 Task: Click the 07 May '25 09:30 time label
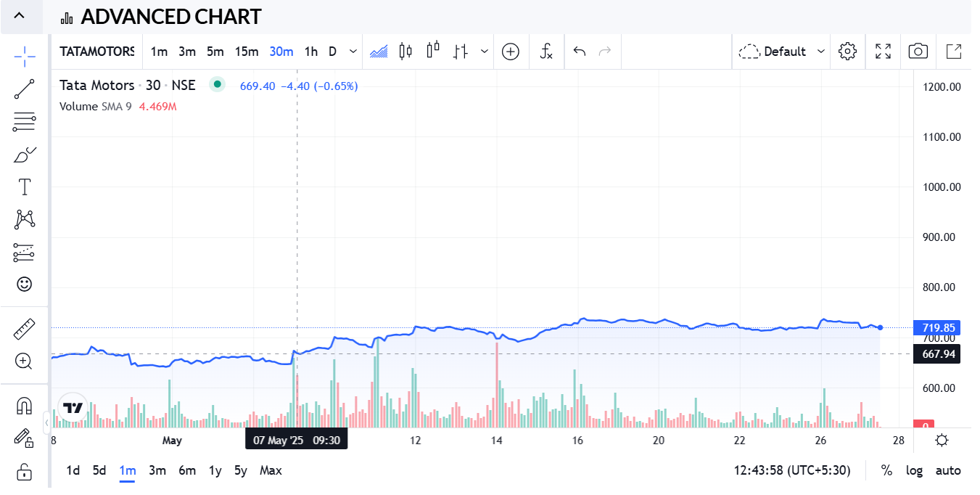pyautogui.click(x=296, y=440)
